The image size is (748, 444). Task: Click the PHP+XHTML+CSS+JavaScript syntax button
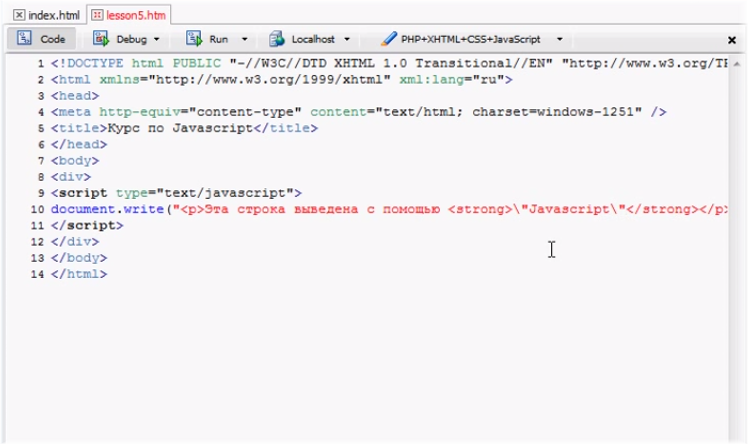pyautogui.click(x=470, y=39)
